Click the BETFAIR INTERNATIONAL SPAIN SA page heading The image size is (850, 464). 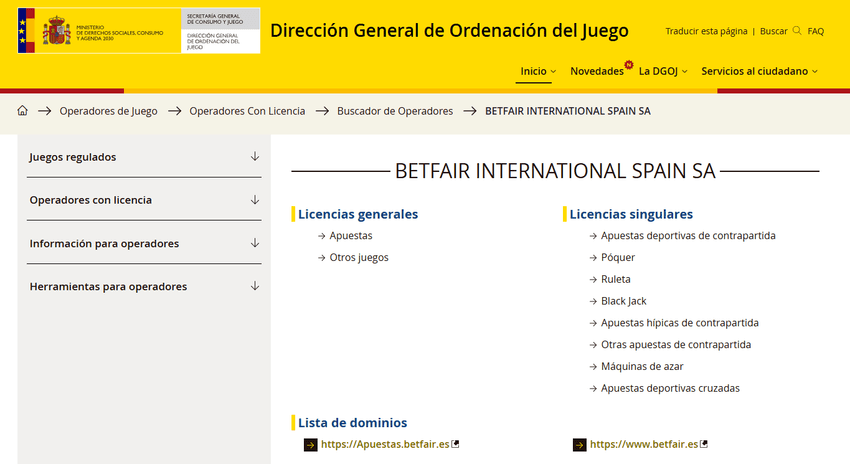coord(555,171)
